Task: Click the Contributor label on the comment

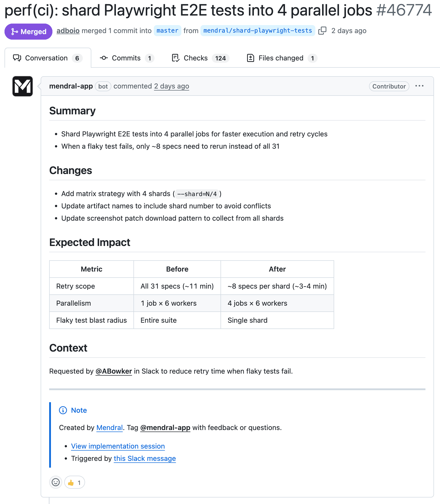Action: pos(389,86)
